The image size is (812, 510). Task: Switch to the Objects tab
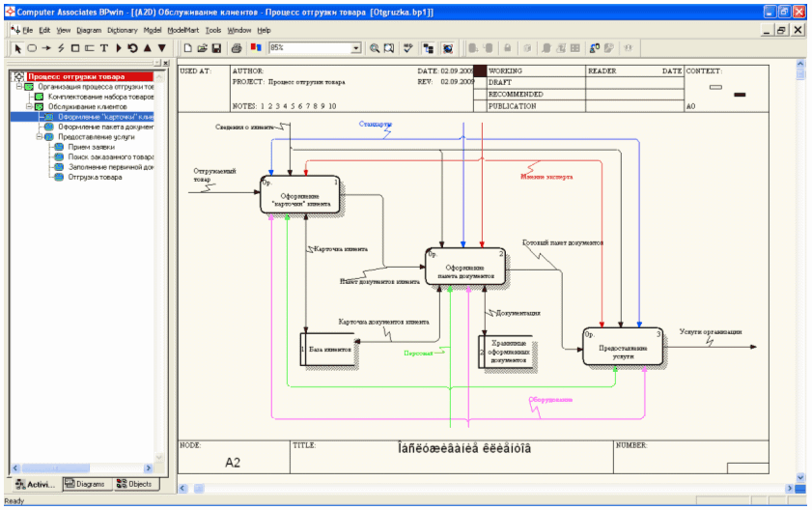[134, 484]
